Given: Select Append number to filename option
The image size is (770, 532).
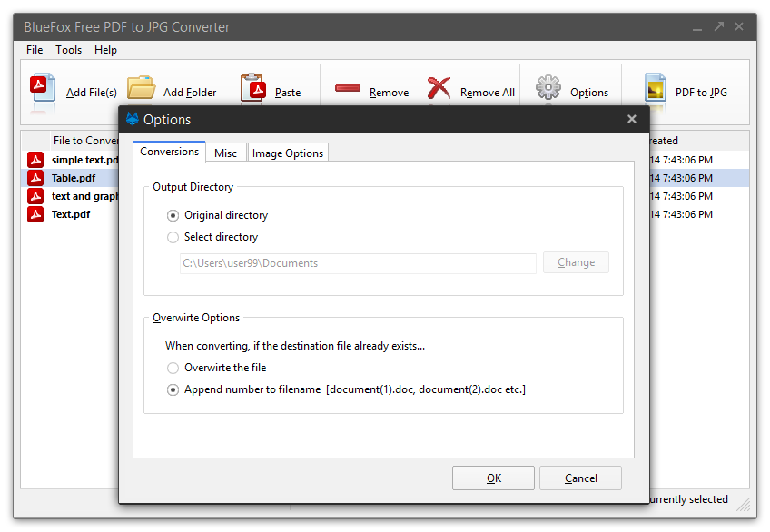Looking at the screenshot, I should [x=173, y=390].
